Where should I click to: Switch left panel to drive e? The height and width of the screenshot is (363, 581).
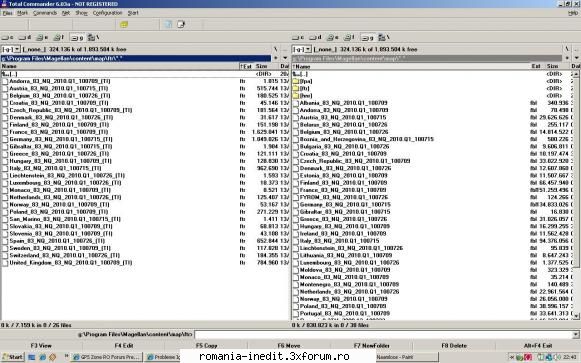click(x=42, y=37)
